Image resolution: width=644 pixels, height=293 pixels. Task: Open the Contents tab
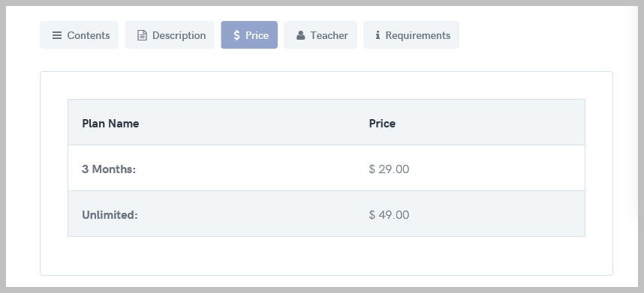tap(80, 34)
